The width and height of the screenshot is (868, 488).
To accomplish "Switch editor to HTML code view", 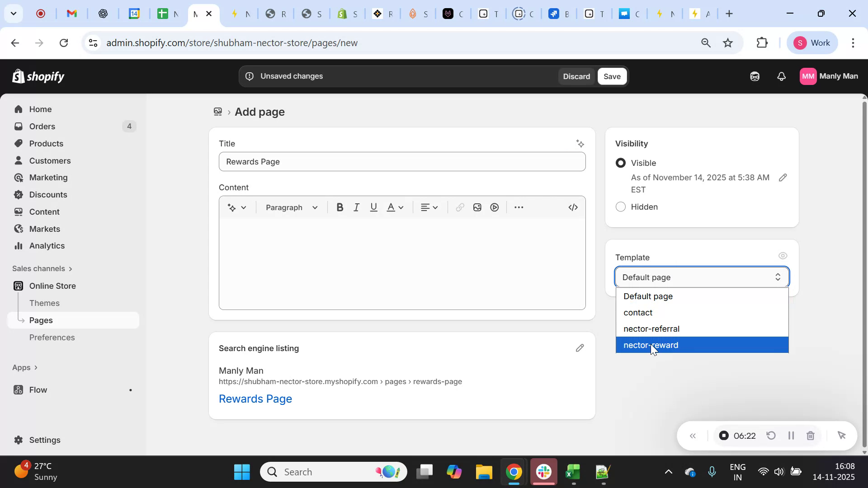I will coord(572,207).
